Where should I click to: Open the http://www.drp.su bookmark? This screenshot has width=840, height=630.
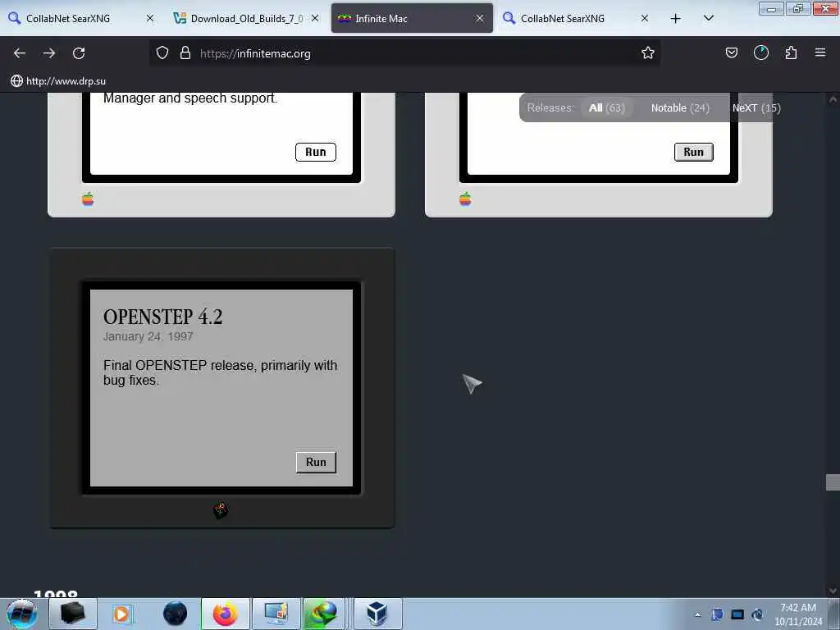click(58, 81)
